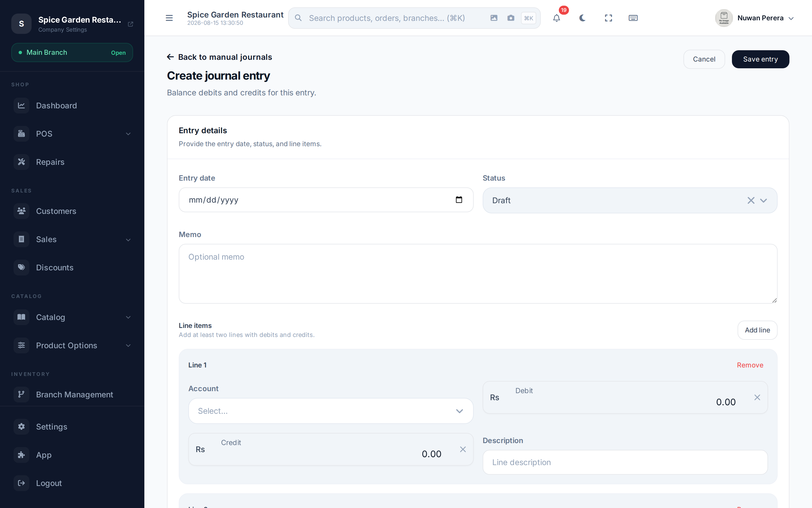Viewport: 812px width, 508px height.
Task: Open Branch Management
Action: [72, 395]
